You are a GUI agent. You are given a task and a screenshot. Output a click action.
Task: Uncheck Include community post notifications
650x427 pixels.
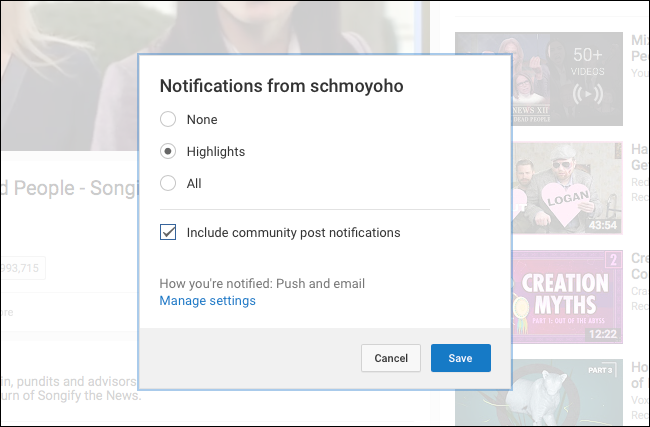(168, 233)
